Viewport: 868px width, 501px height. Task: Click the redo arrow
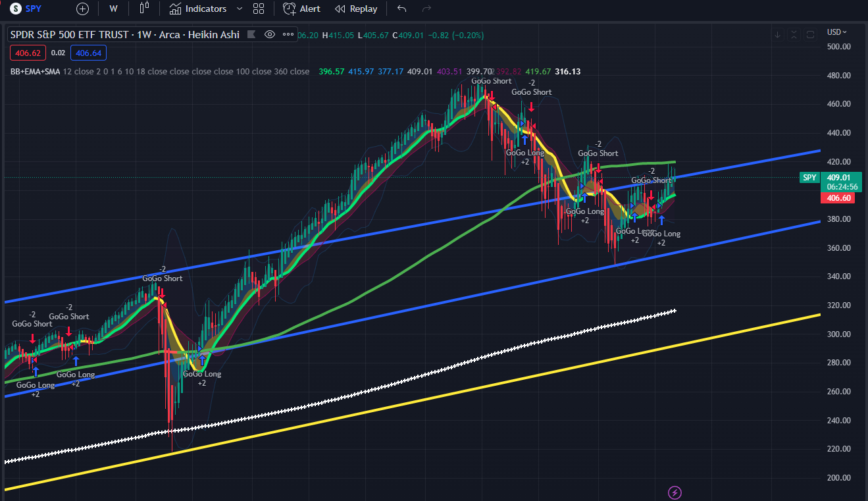click(426, 9)
